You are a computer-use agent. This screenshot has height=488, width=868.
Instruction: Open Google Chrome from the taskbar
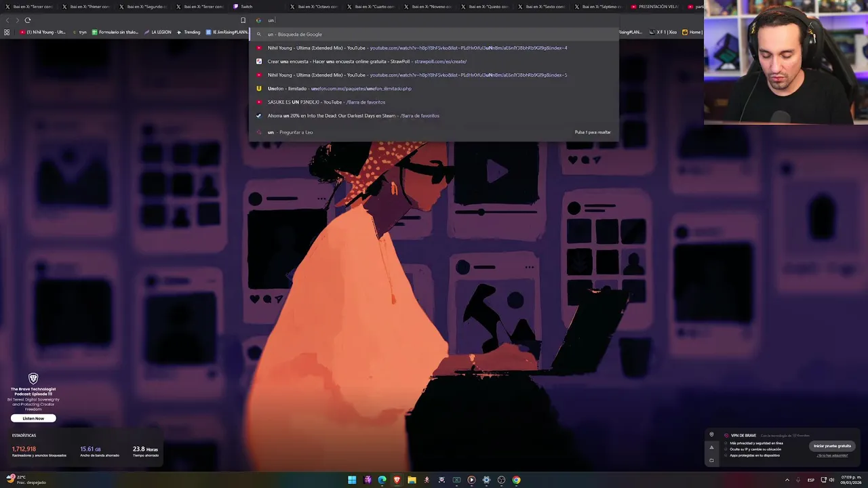[x=516, y=480]
